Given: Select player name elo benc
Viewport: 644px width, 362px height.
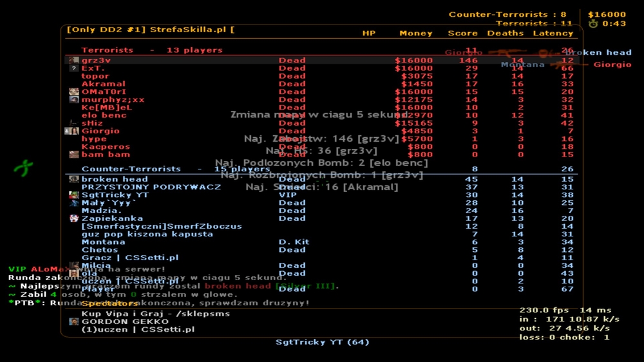Looking at the screenshot, I should (x=104, y=115).
